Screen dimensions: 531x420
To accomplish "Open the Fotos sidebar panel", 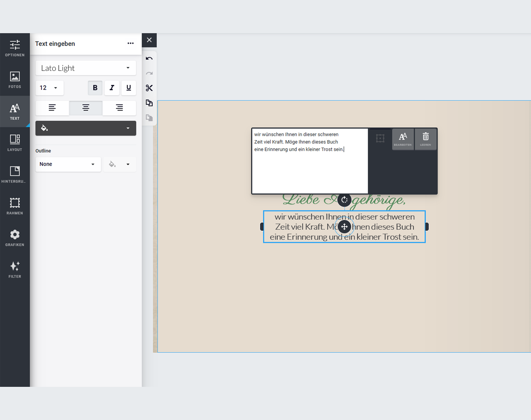I will tap(15, 80).
